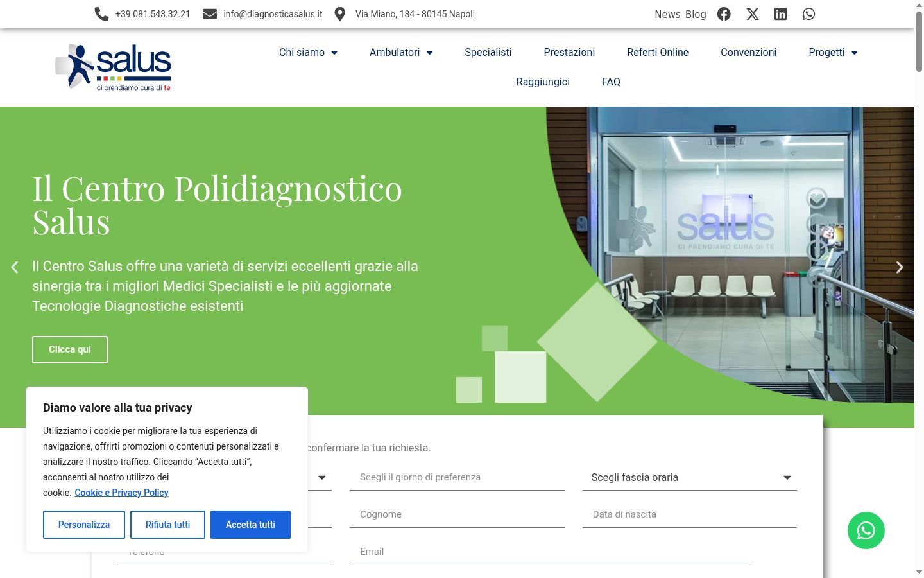
Task: Open the Scegli fascia oraria dropdown
Action: 690,477
